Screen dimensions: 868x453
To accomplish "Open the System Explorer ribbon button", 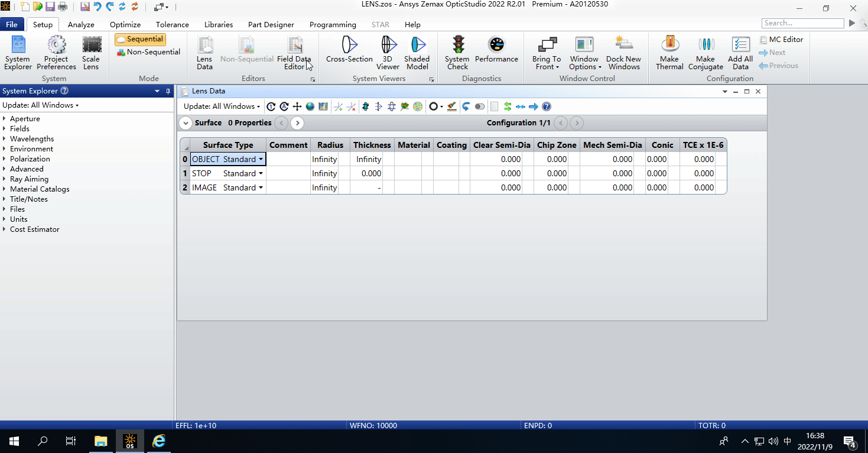I will tap(18, 53).
